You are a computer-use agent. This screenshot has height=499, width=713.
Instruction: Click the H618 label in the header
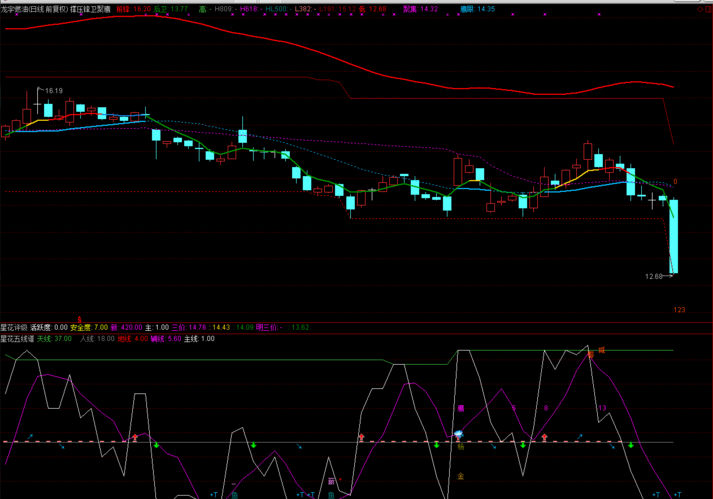(248, 9)
